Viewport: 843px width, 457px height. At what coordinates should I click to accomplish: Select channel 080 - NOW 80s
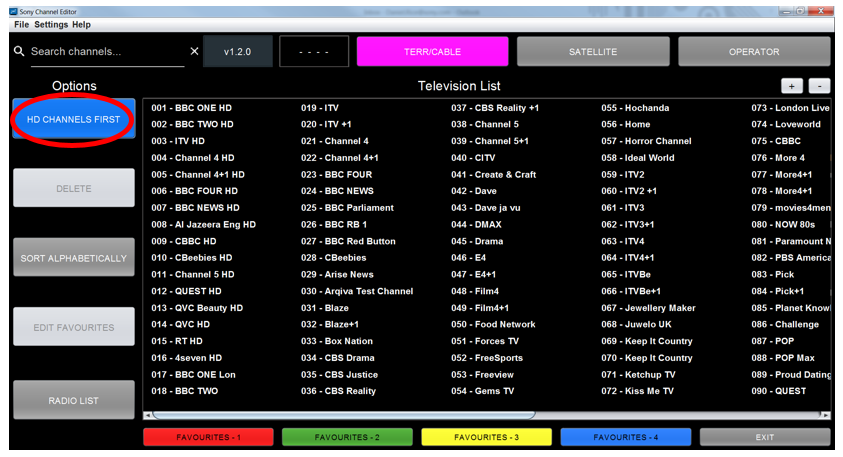(x=783, y=224)
